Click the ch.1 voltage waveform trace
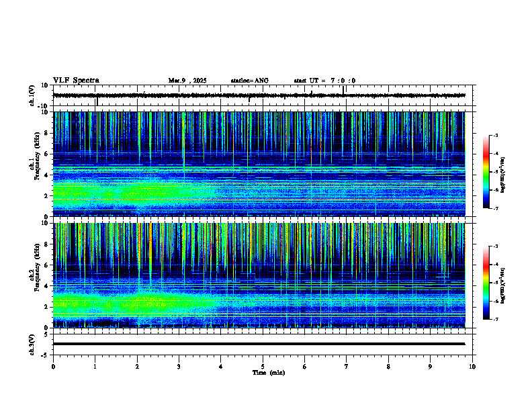Viewport: 532px width, 411px height. point(259,95)
